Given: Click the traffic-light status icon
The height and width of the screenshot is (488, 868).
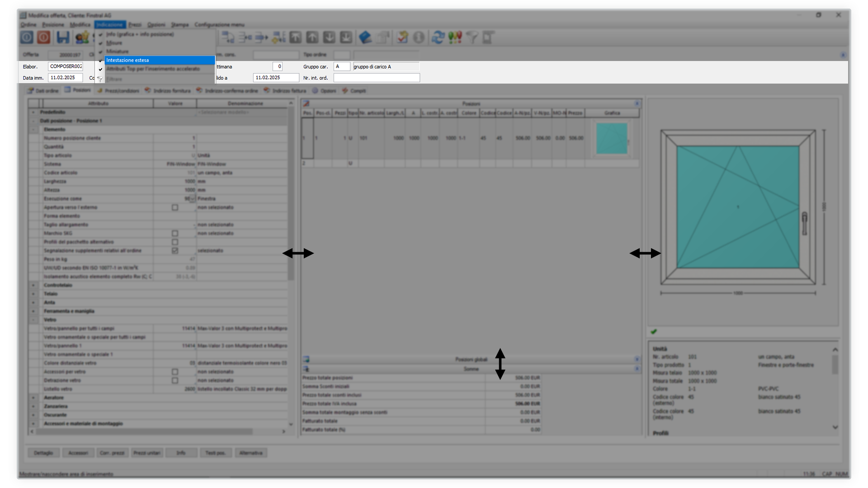Looking at the screenshot, I should [x=455, y=37].
